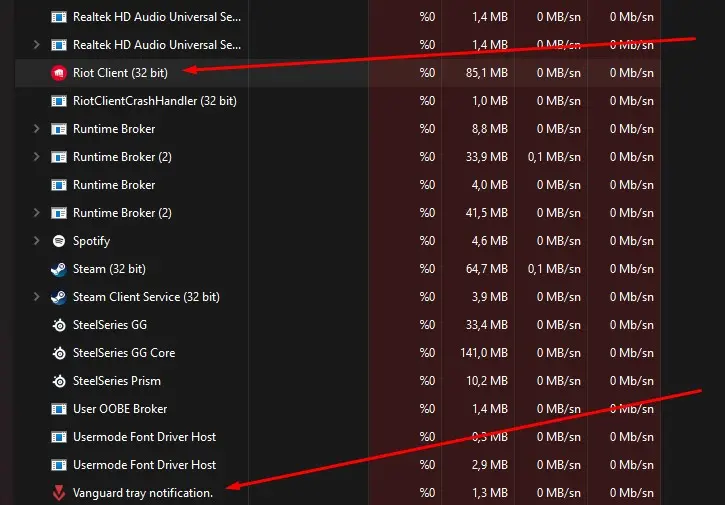The image size is (725, 505).
Task: Expand Runtime Broker (2) using 33,9 MB
Action: point(37,157)
